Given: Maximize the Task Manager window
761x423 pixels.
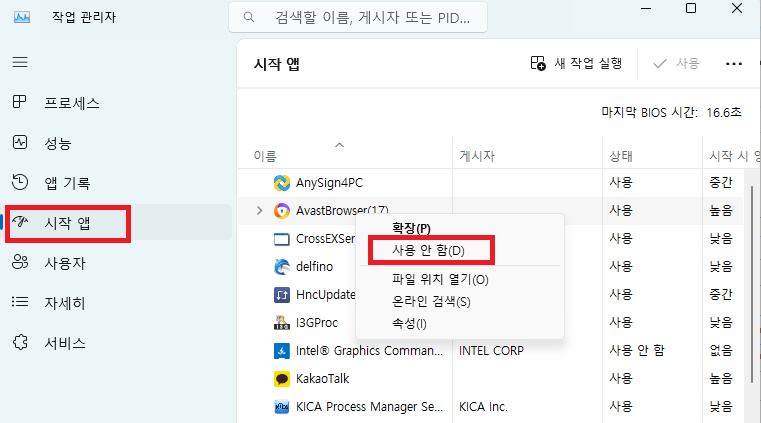Looking at the screenshot, I should (691, 8).
